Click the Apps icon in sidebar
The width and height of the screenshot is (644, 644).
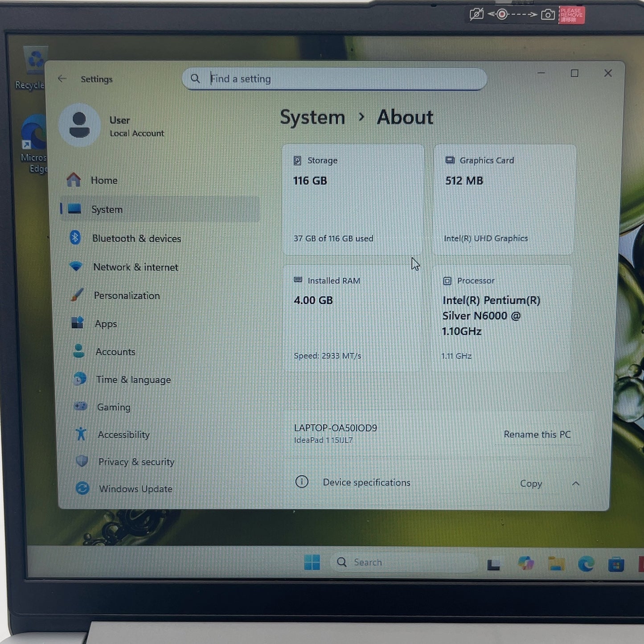(x=78, y=323)
